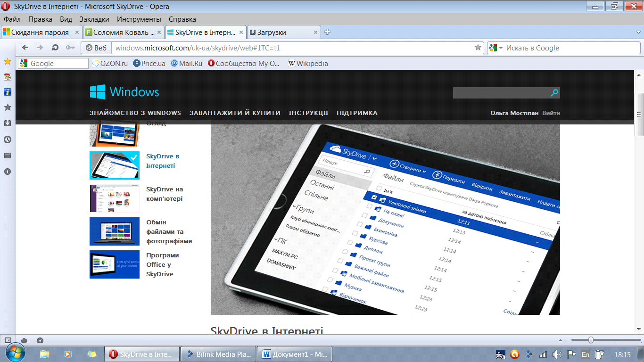Open the password wand key icon

(70, 48)
